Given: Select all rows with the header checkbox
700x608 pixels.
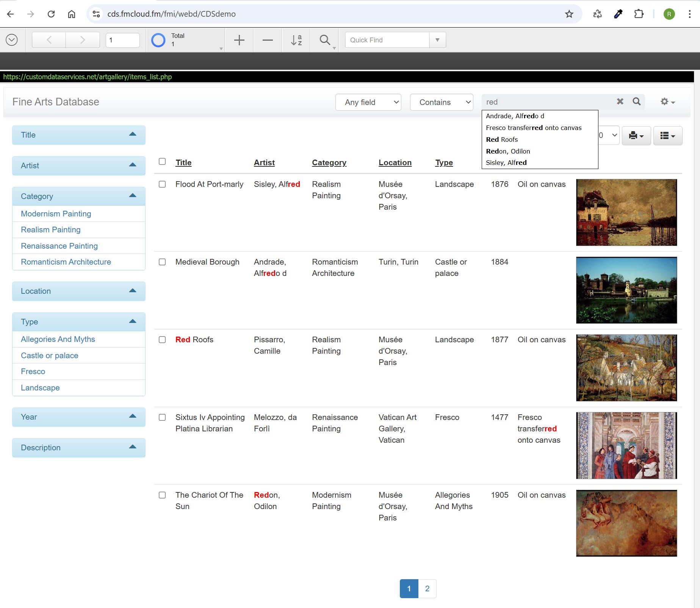Looking at the screenshot, I should [x=163, y=161].
